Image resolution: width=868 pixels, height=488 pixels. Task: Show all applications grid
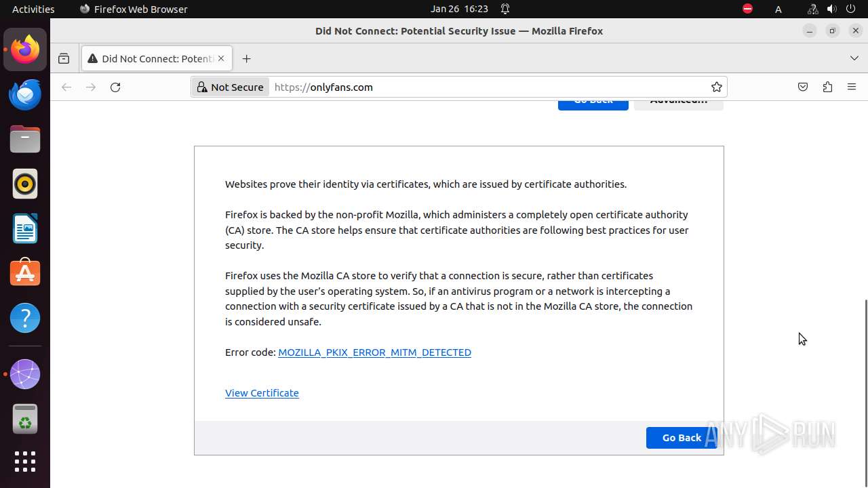click(x=25, y=462)
